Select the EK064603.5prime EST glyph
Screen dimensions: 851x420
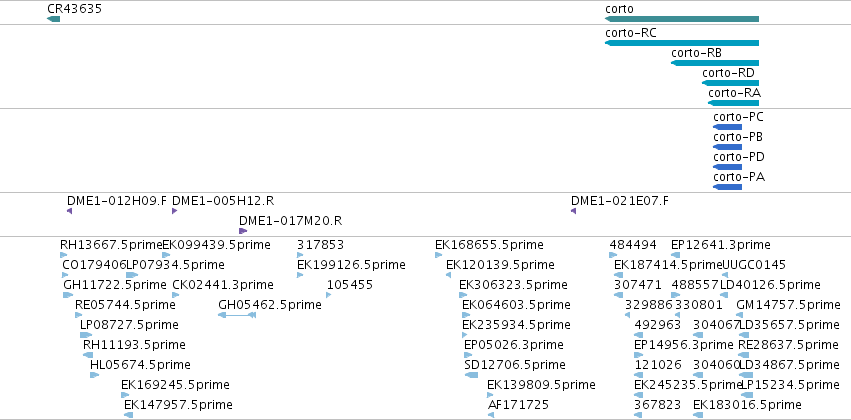point(466,315)
